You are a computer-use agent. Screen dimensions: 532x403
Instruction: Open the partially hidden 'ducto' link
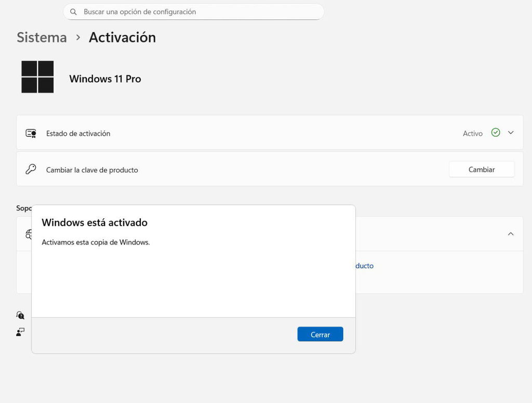pos(364,266)
